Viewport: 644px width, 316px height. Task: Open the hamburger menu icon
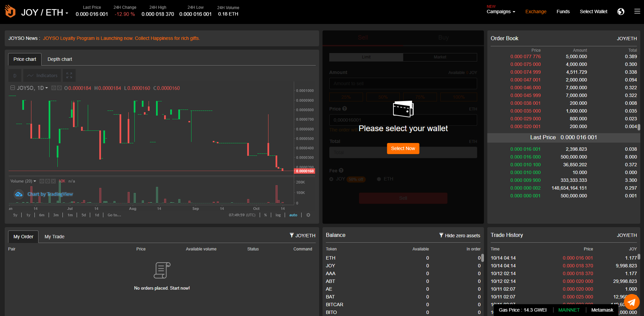pos(637,11)
